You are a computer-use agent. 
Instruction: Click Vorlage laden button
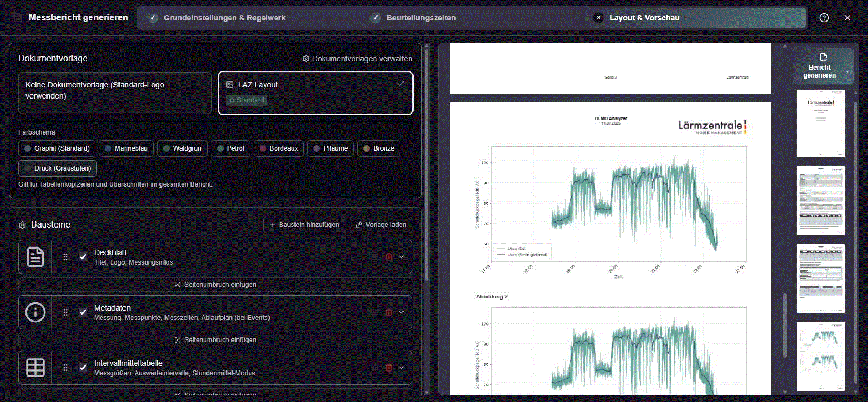(381, 225)
